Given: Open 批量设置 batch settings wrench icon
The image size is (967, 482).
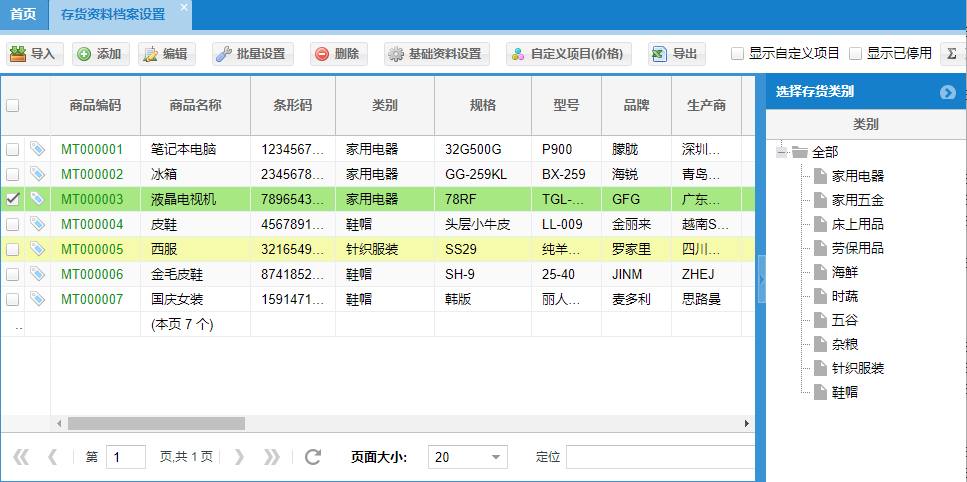Looking at the screenshot, I should (x=224, y=54).
